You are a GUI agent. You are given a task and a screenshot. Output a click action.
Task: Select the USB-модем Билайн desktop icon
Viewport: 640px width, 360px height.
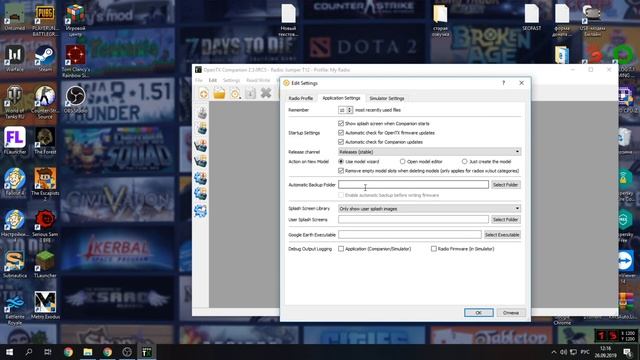pyautogui.click(x=592, y=20)
